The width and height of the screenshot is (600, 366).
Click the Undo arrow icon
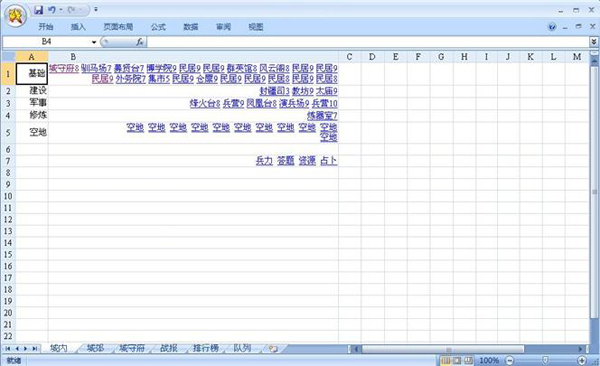coord(52,10)
